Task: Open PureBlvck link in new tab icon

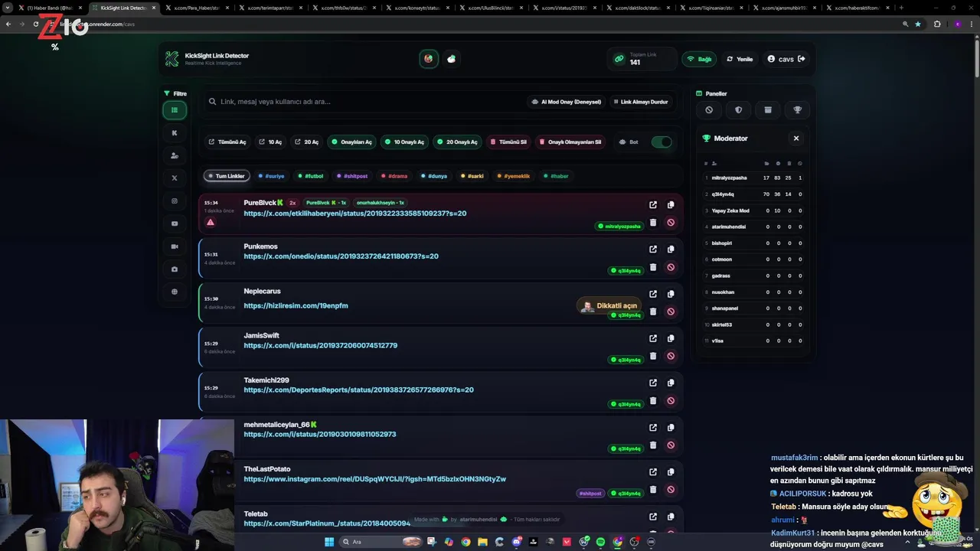Action: 653,204
